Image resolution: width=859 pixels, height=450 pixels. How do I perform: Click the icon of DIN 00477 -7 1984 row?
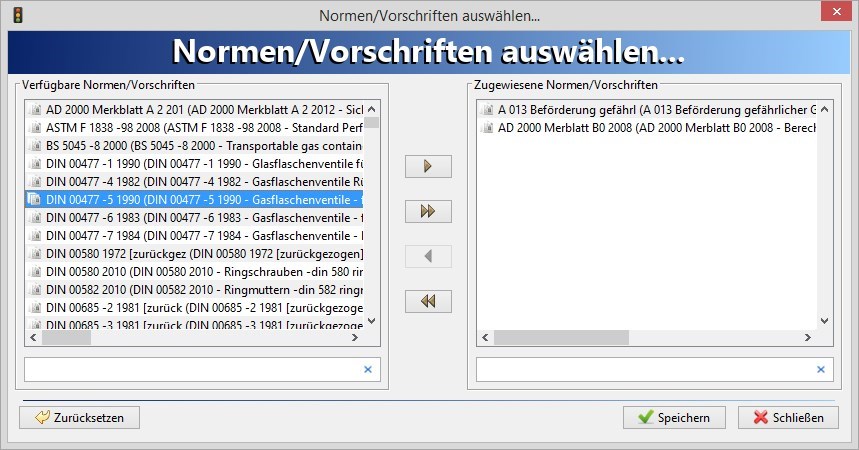pyautogui.click(x=35, y=236)
